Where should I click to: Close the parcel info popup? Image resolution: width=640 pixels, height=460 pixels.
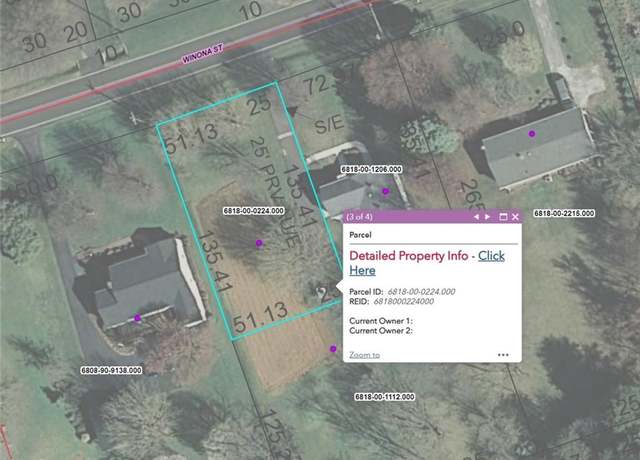pos(515,217)
